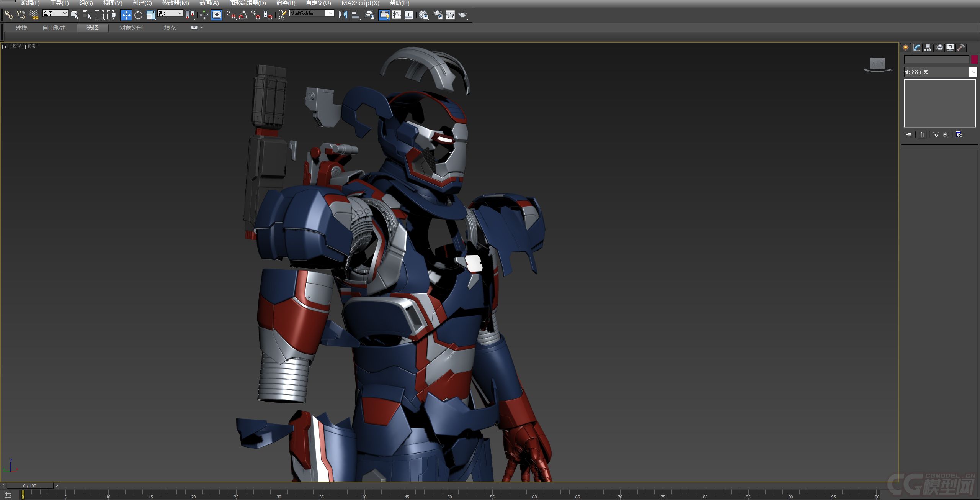Open the Material Editor icon

coord(423,15)
